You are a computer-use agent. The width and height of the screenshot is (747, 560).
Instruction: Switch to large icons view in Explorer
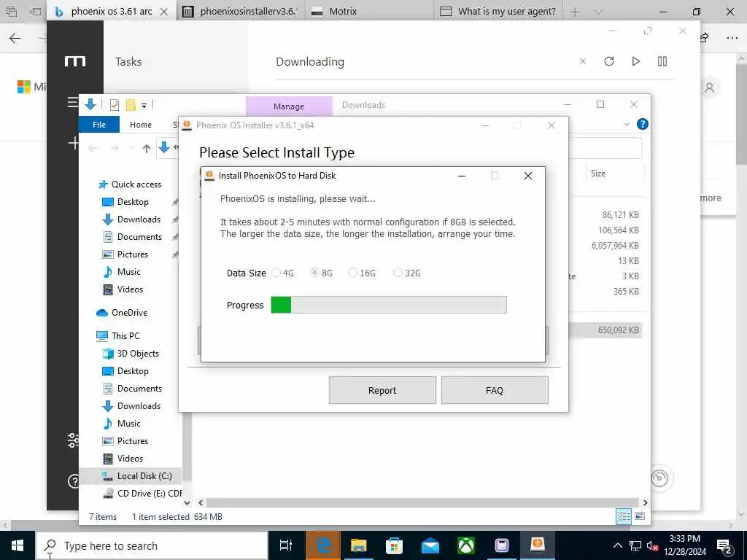click(x=640, y=517)
